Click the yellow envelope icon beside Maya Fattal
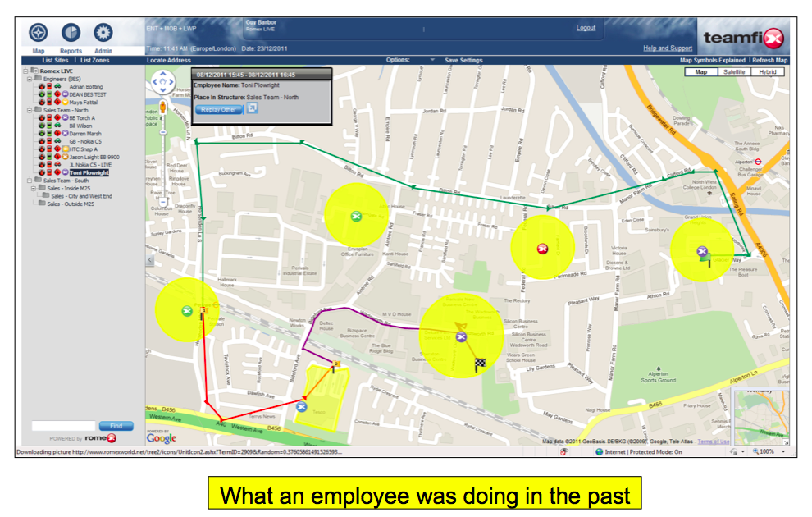Image resolution: width=812 pixels, height=517 pixels. coord(66,103)
